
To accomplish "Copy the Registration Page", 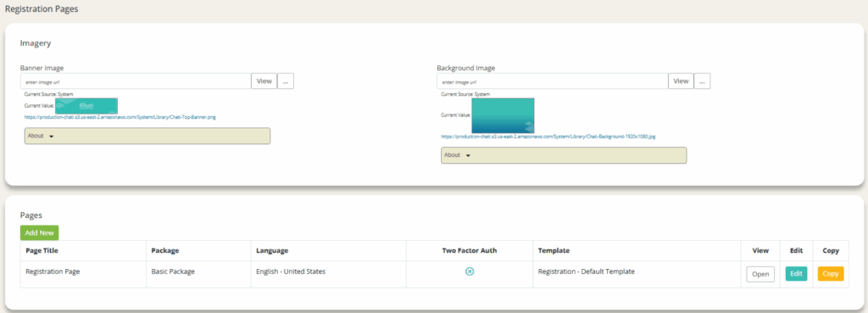I will coord(831,274).
